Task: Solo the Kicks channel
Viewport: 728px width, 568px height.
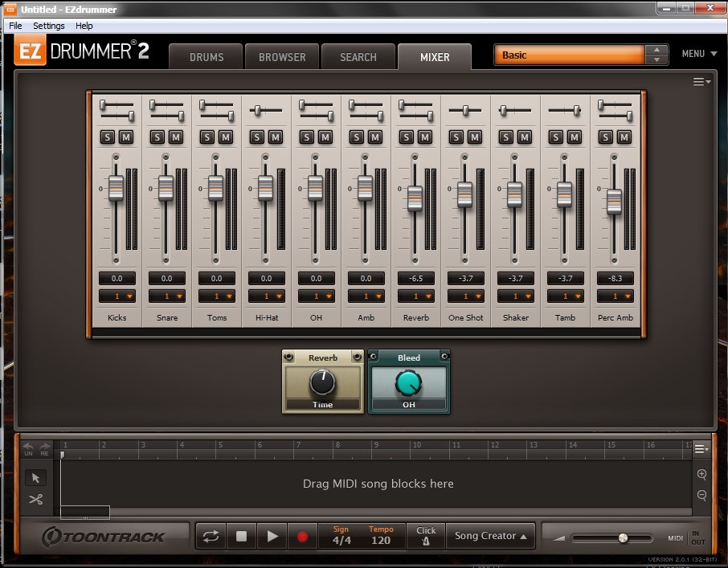Action: pos(107,137)
